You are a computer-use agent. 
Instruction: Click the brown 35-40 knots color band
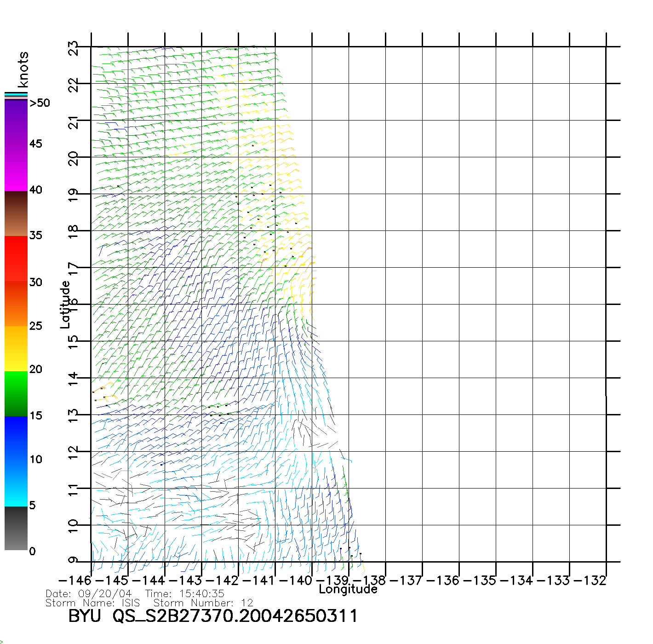(x=16, y=213)
